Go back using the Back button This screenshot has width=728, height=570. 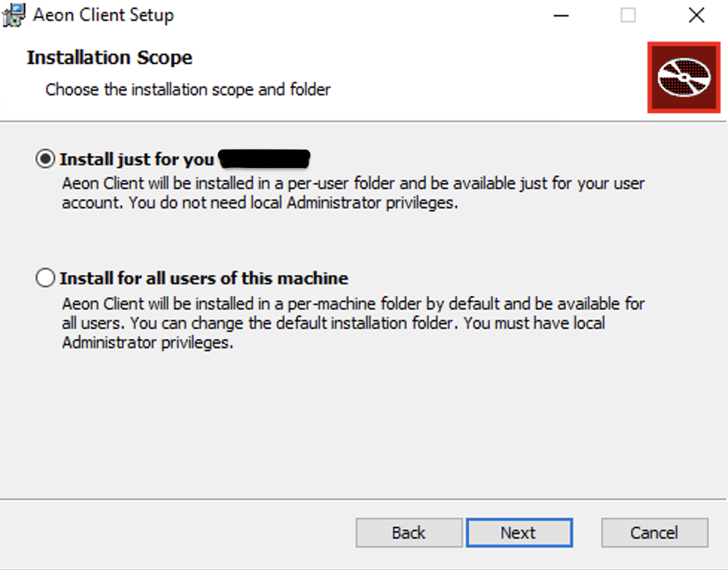point(408,533)
